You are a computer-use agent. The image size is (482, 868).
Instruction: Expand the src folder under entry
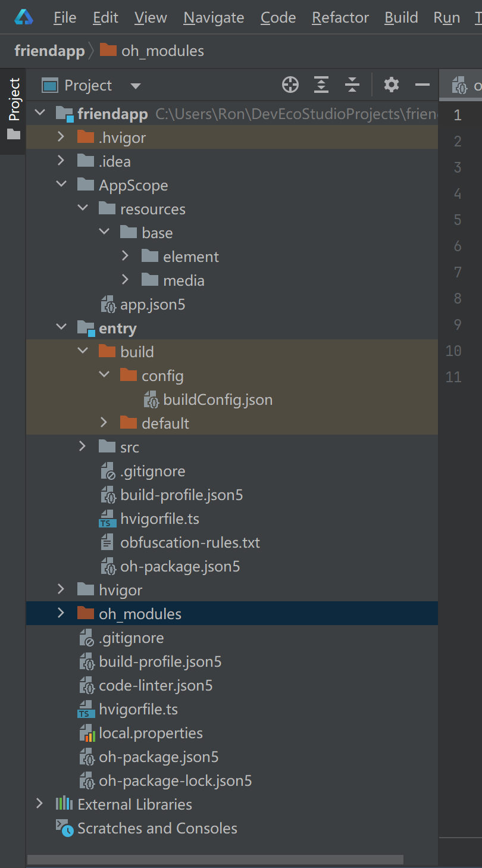pyautogui.click(x=82, y=447)
